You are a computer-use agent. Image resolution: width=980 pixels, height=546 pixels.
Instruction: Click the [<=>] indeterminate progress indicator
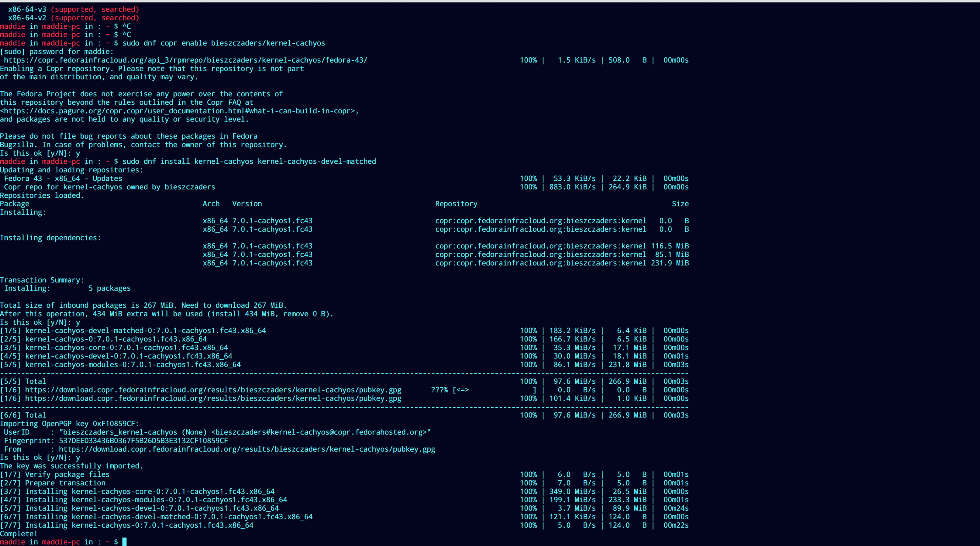click(x=461, y=390)
